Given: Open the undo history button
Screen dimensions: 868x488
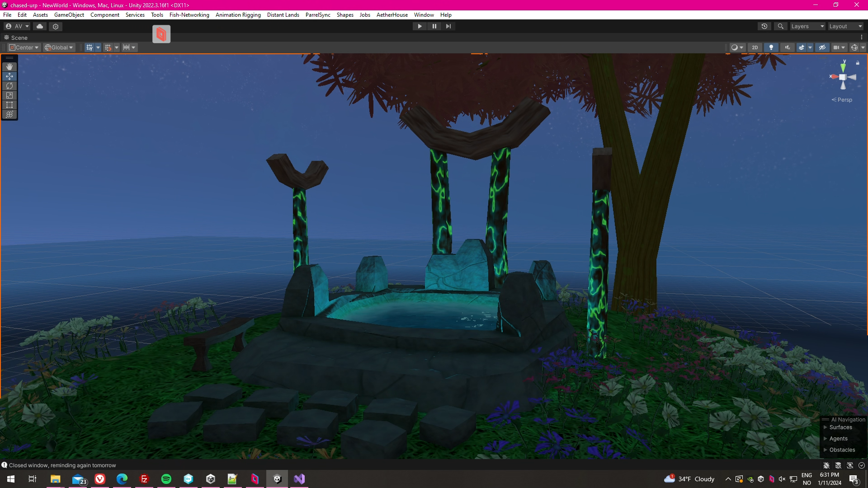Looking at the screenshot, I should coord(764,26).
